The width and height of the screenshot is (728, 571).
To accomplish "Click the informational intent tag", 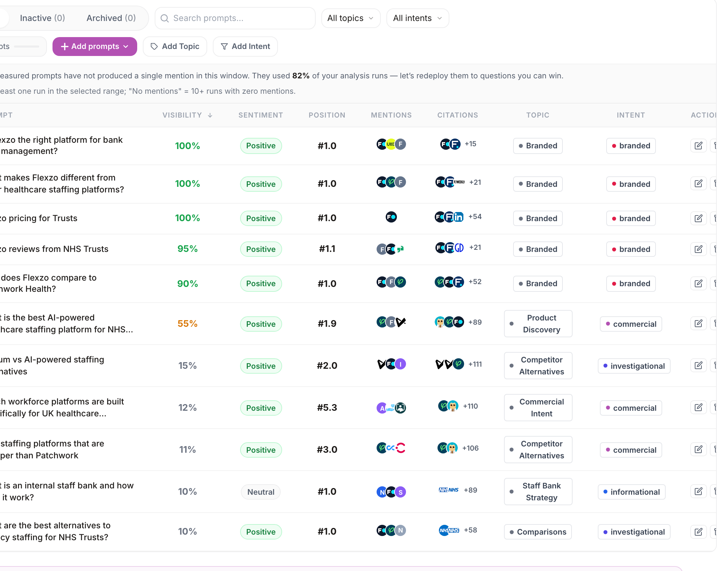I will (x=631, y=492).
